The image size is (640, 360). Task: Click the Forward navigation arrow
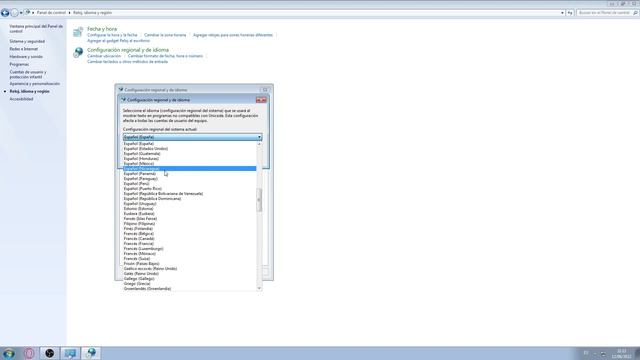point(14,13)
